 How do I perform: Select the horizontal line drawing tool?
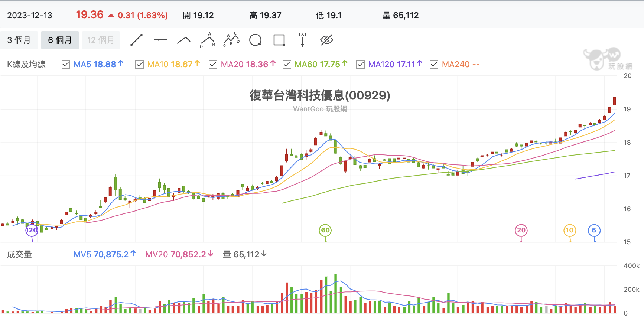[x=160, y=40]
